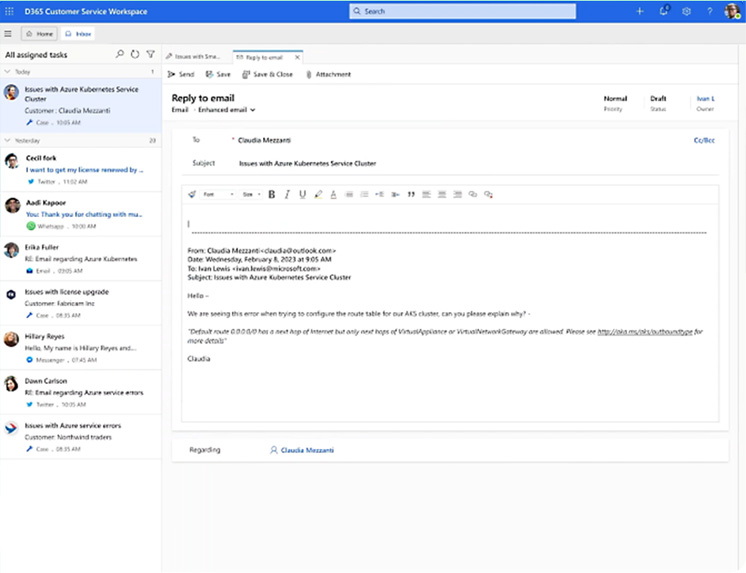This screenshot has width=746, height=573.
Task: Open Cecil Fork's Twitter conversation
Action: (81, 169)
